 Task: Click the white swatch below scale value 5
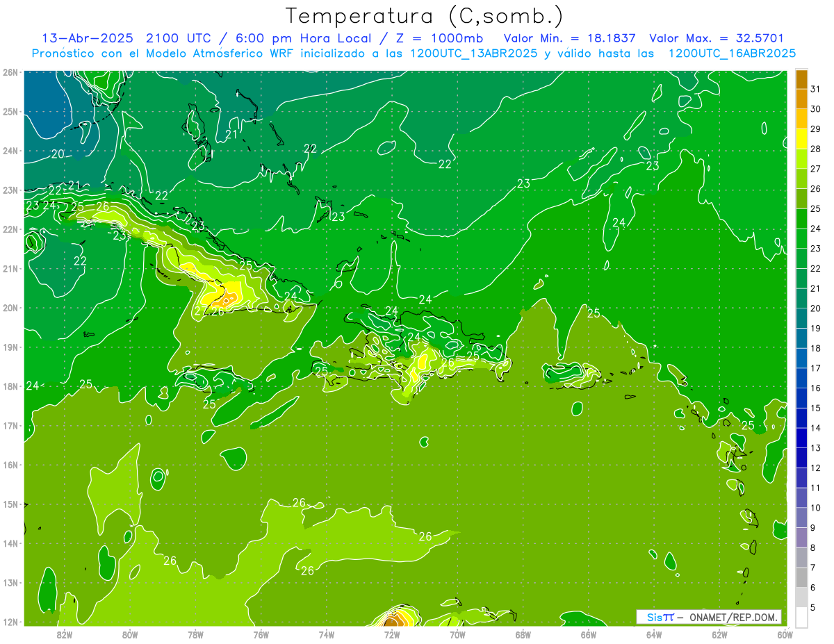801,617
